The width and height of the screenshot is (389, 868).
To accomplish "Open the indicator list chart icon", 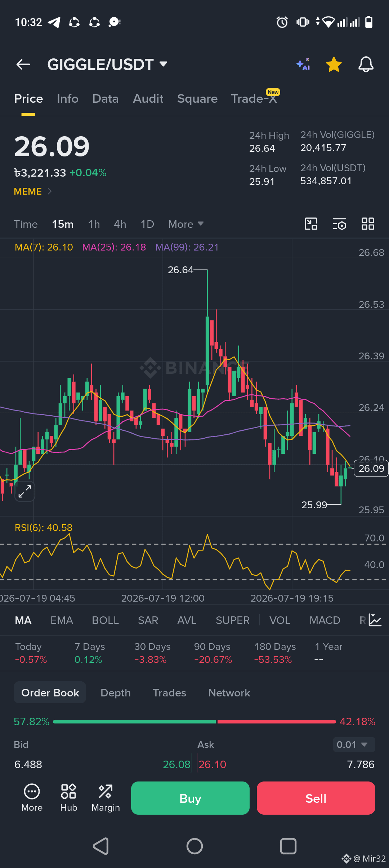I will click(375, 620).
